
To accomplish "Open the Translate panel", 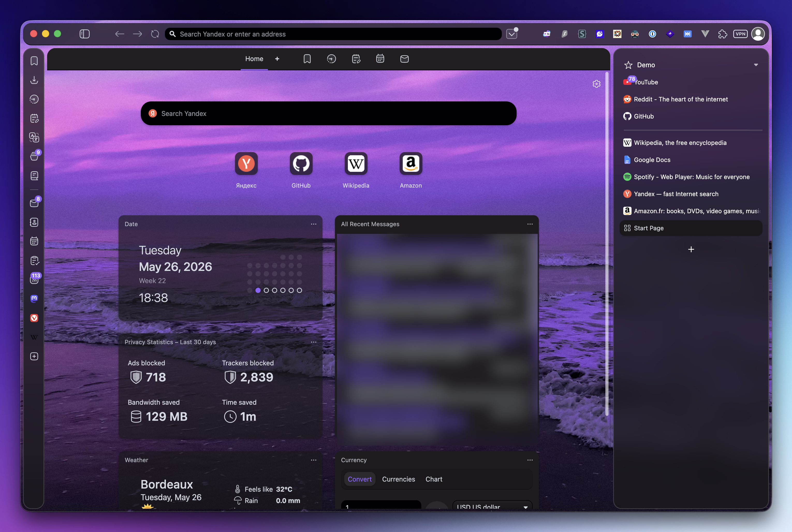I will [x=34, y=137].
